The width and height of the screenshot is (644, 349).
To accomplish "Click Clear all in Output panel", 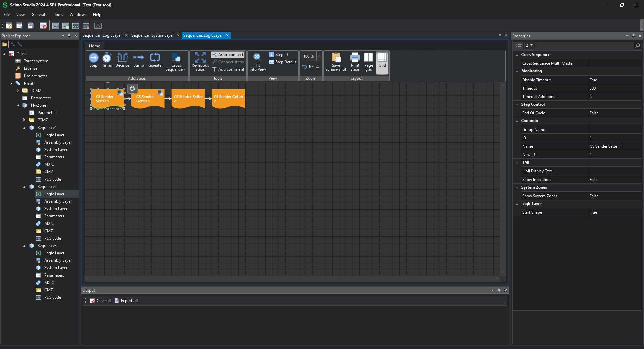I will click(100, 301).
